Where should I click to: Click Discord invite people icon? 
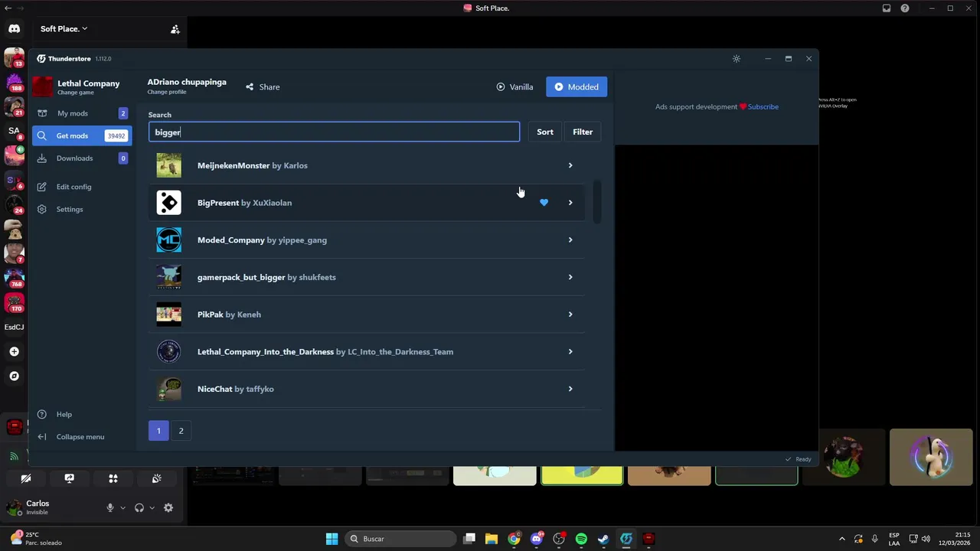[x=175, y=29]
